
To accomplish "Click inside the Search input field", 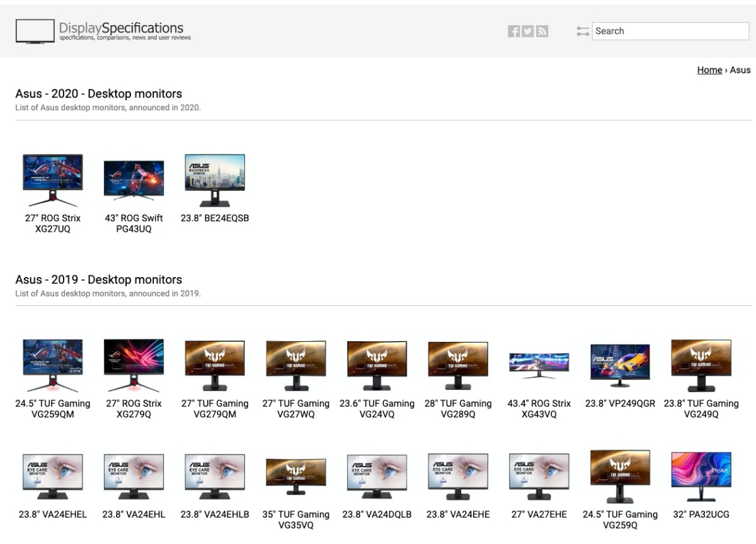I will coord(670,31).
